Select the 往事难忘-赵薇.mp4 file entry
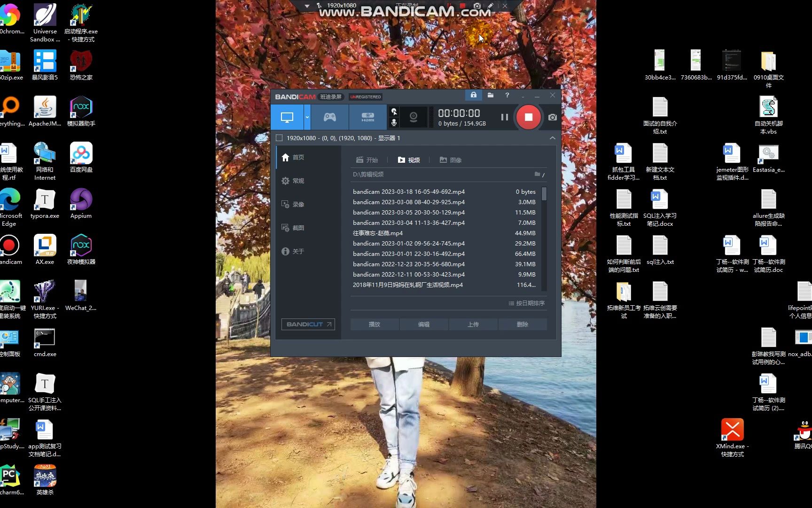Image resolution: width=812 pixels, height=508 pixels. point(377,233)
